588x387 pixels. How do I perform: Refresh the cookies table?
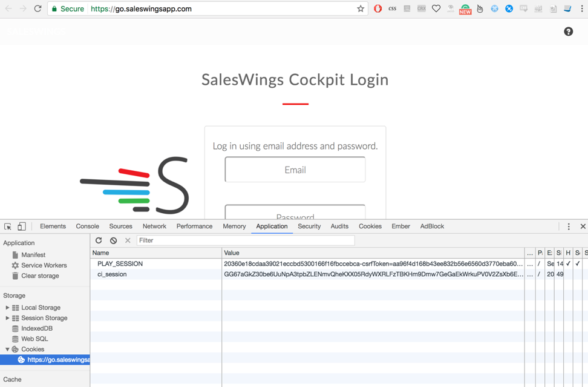pyautogui.click(x=99, y=240)
